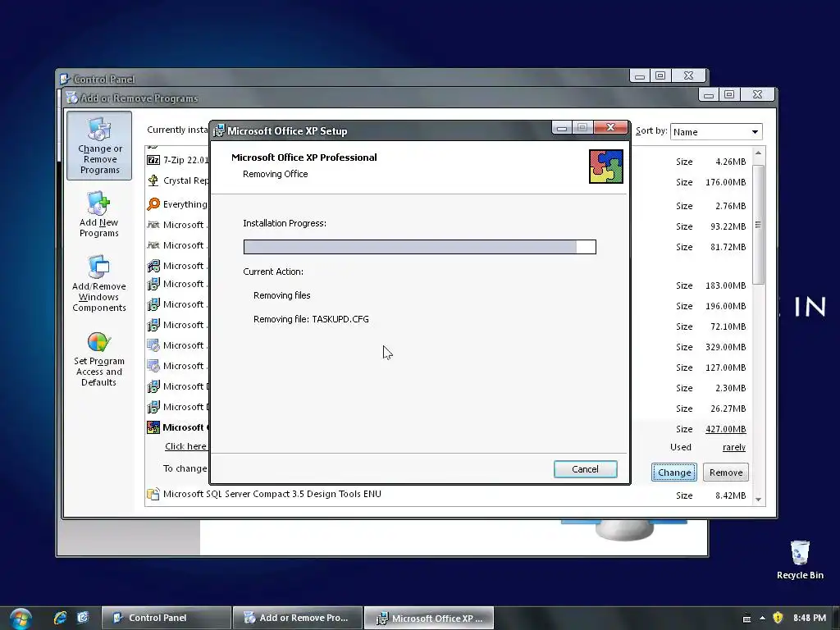
Task: Switch to Control Panel taskbar button
Action: (x=166, y=618)
